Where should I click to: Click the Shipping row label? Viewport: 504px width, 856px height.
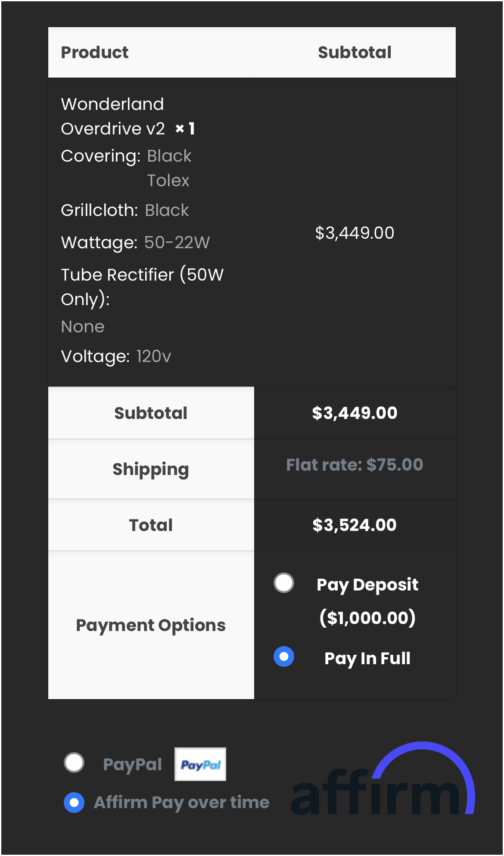151,469
